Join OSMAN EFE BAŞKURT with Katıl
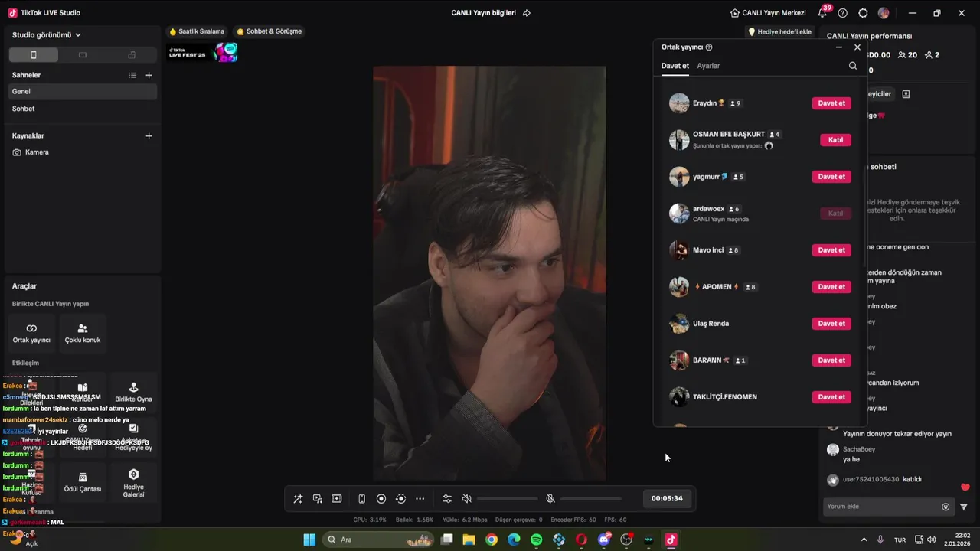The height and width of the screenshot is (551, 980). coord(835,140)
